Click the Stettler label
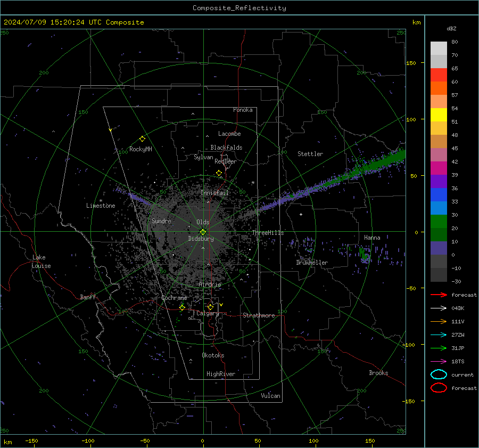This screenshot has height=448, width=479. click(x=310, y=154)
